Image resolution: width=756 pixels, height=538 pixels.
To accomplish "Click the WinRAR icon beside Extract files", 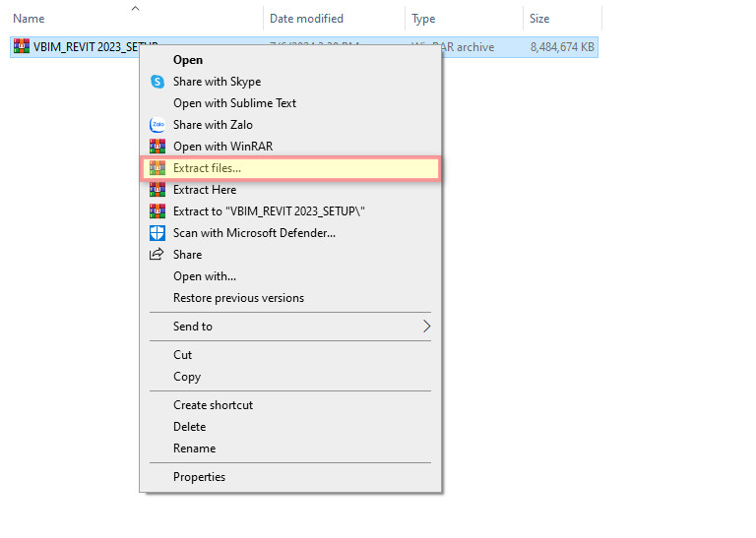I will click(x=157, y=168).
